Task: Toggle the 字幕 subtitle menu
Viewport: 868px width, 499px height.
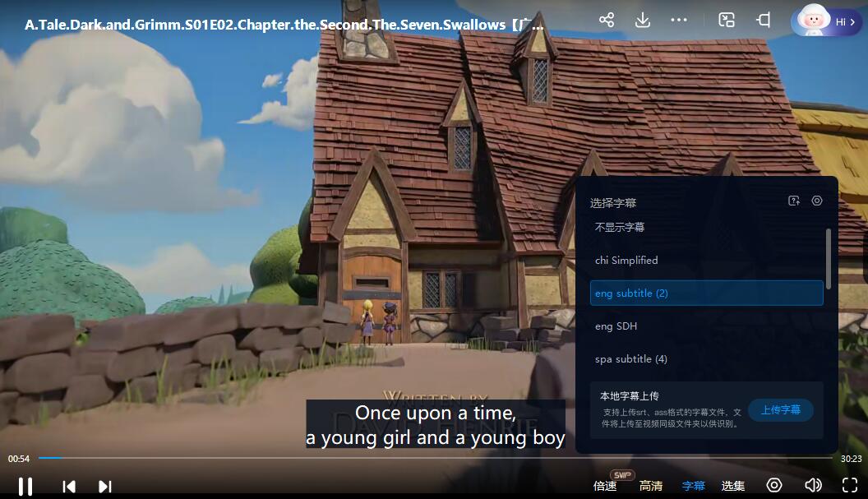Action: click(x=693, y=486)
